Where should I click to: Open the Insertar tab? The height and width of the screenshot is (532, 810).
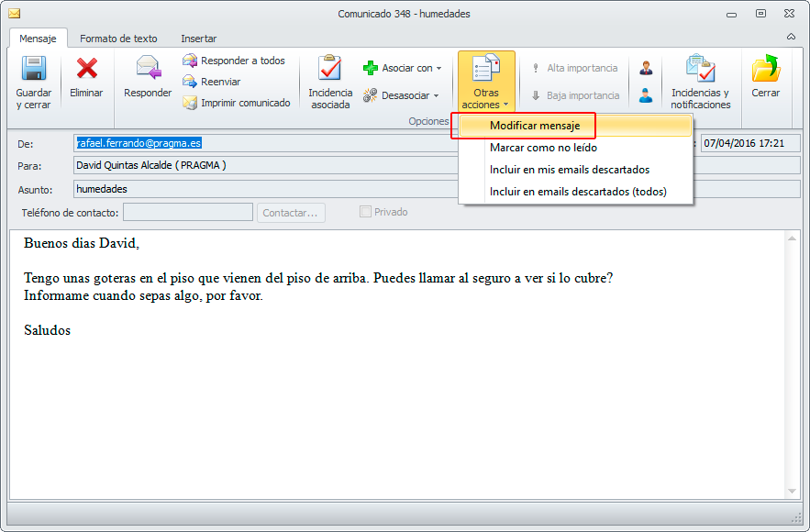pos(198,39)
